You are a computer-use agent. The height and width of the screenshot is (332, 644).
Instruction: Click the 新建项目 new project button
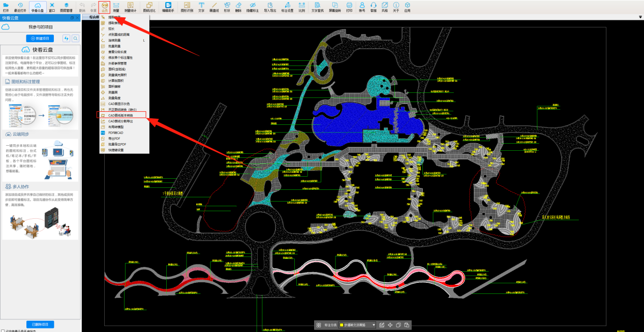point(40,39)
